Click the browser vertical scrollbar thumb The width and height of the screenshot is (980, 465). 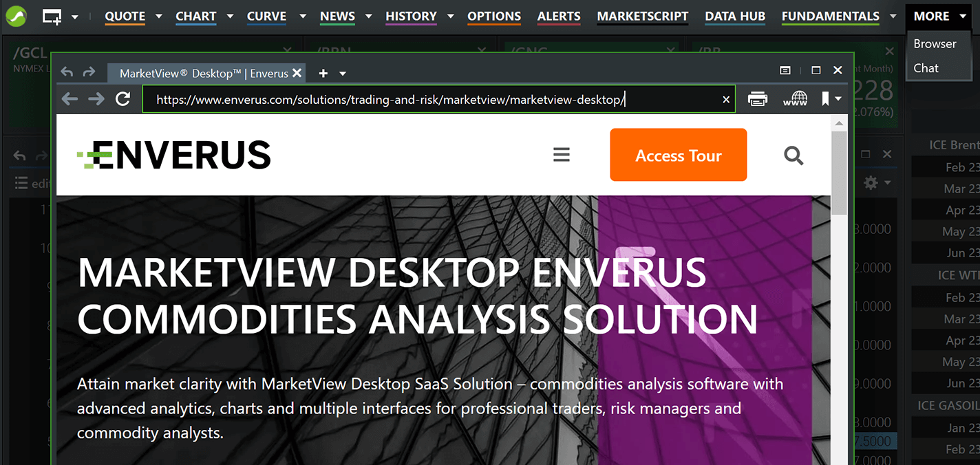coord(839,173)
